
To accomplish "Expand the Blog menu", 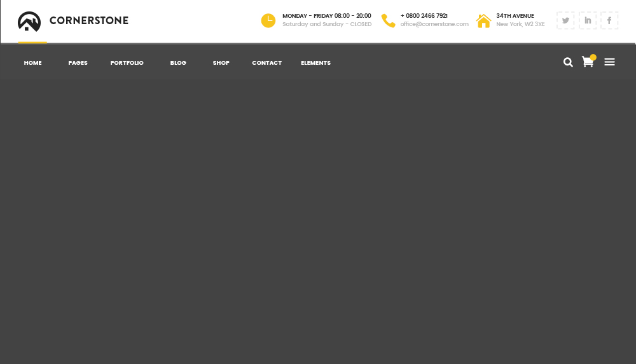I will 178,63.
